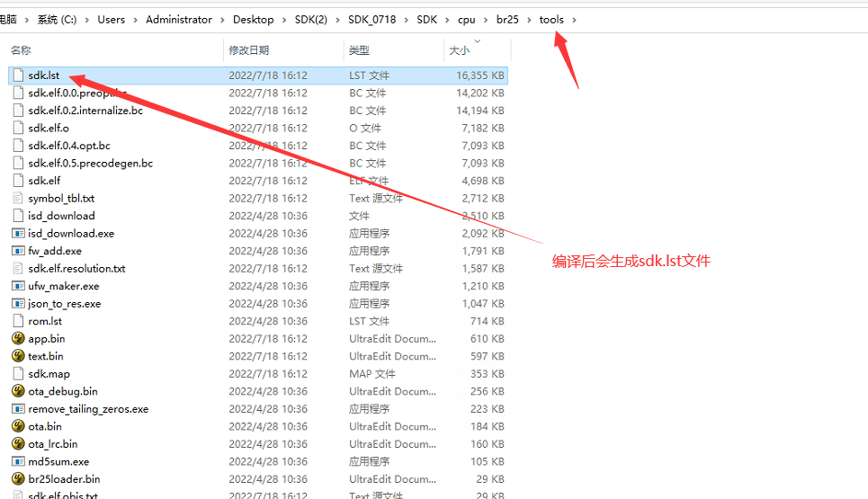This screenshot has width=868, height=499.
Task: Expand the chevron after tools in breadcrumb
Action: 574,20
